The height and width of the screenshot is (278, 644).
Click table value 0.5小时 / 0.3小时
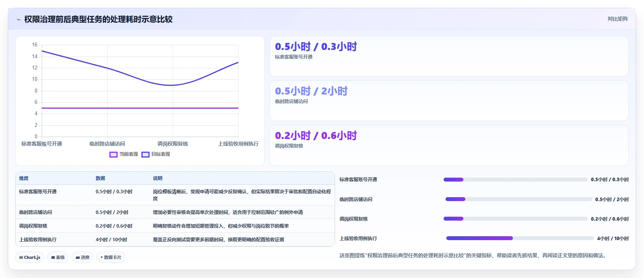coord(114,192)
